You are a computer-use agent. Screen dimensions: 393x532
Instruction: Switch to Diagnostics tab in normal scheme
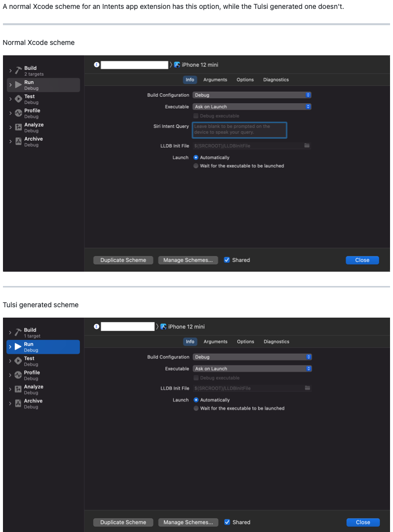(x=276, y=80)
